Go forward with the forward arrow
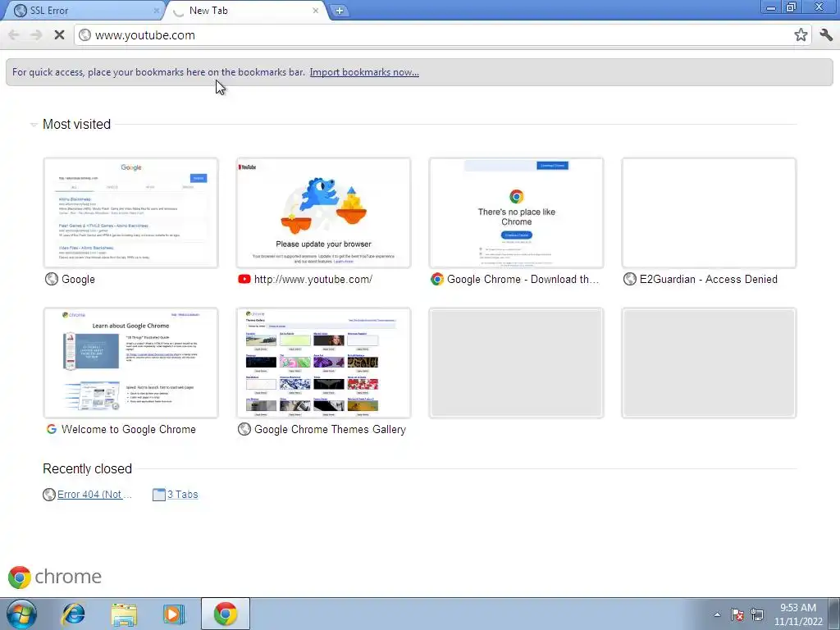The width and height of the screenshot is (840, 630). tap(36, 34)
